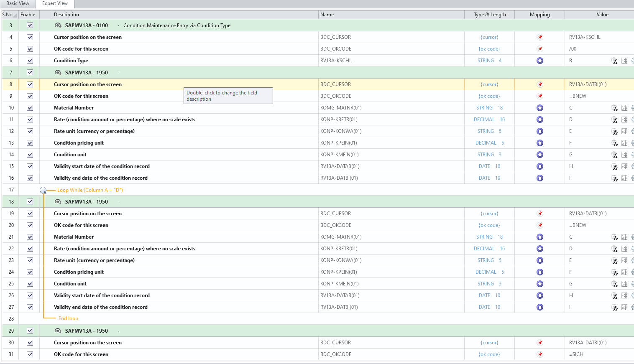Click the upload mapping icon for Condition pricing unit in row 24
634x364 pixels.
click(540, 272)
